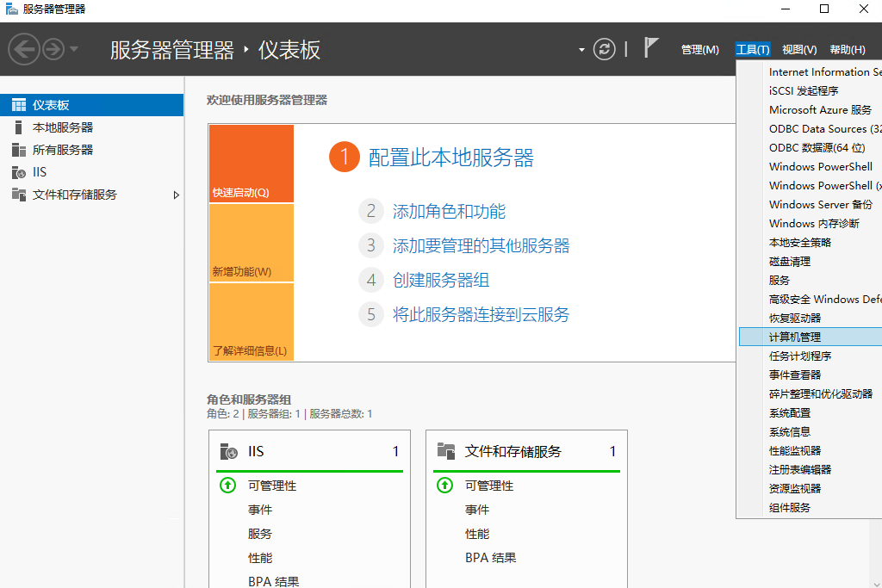Viewport: 882px width, 588px height.
Task: Select the 快速启动(Q) orange tile
Action: [251, 164]
